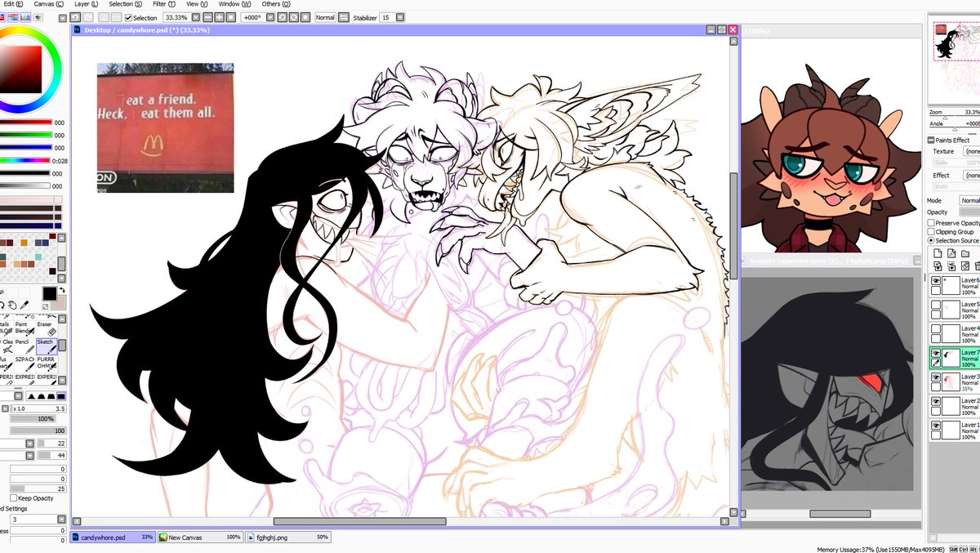Toggle the Selection checkbox in the toolbar
Screen dimensions: 980x553
[129, 17]
